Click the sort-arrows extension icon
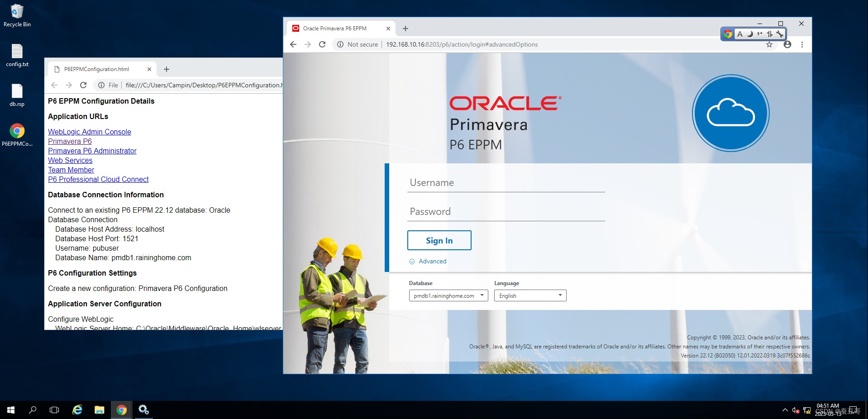This screenshot has height=419, width=868. point(770,34)
